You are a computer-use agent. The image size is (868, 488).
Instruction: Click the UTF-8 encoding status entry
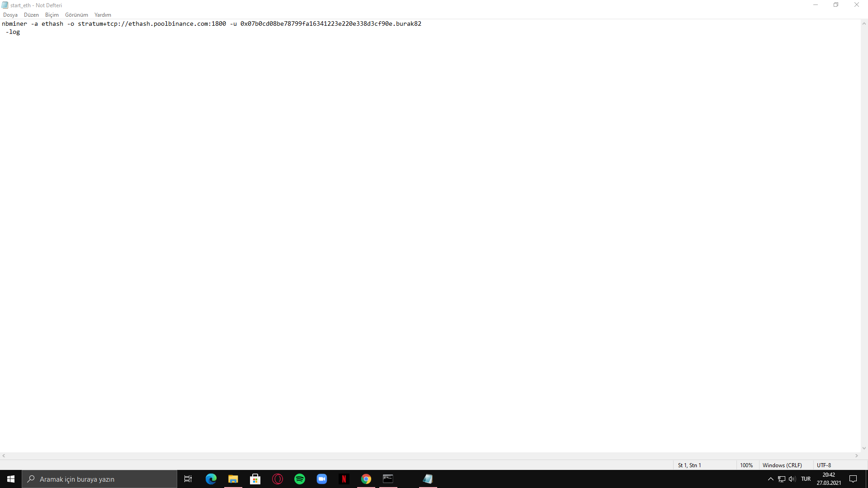tap(824, 465)
